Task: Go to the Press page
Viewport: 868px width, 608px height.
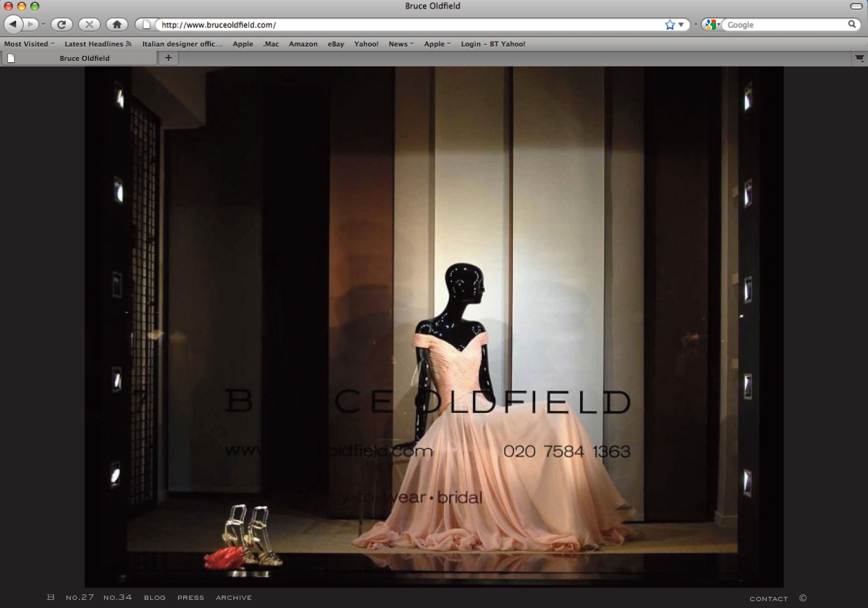Action: point(191,598)
